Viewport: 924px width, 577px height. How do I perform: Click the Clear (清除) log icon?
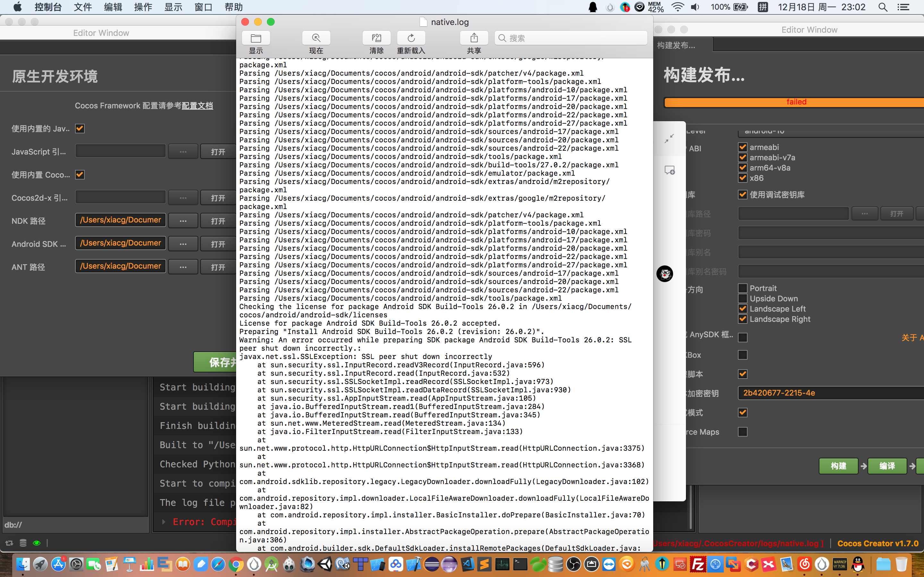point(376,38)
